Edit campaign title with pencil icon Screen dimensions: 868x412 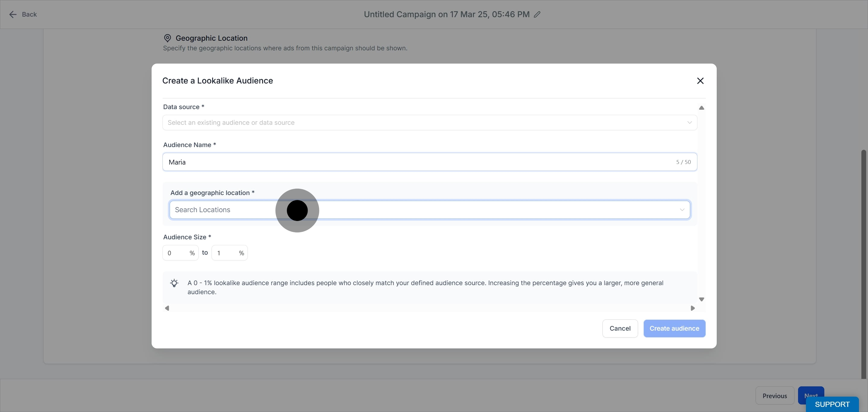(x=537, y=14)
